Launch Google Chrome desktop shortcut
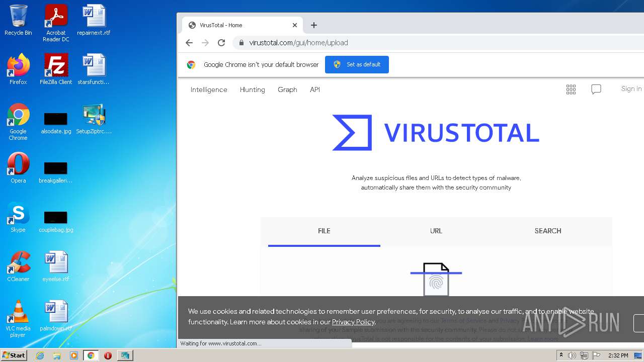 (18, 122)
